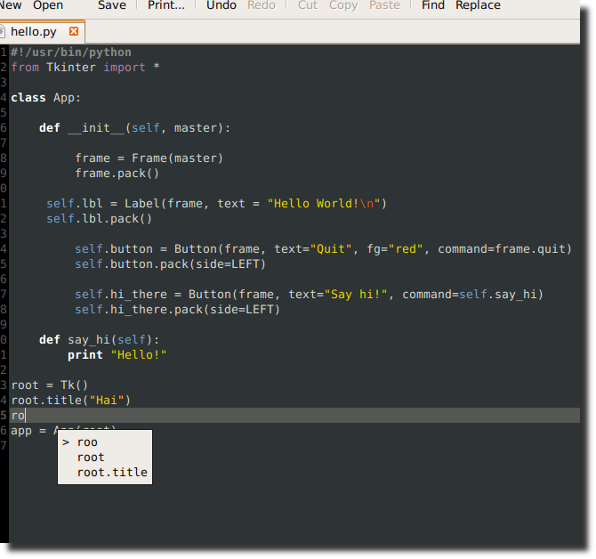Click the highlighted line containing 'ro'
The image size is (596, 559).
295,415
